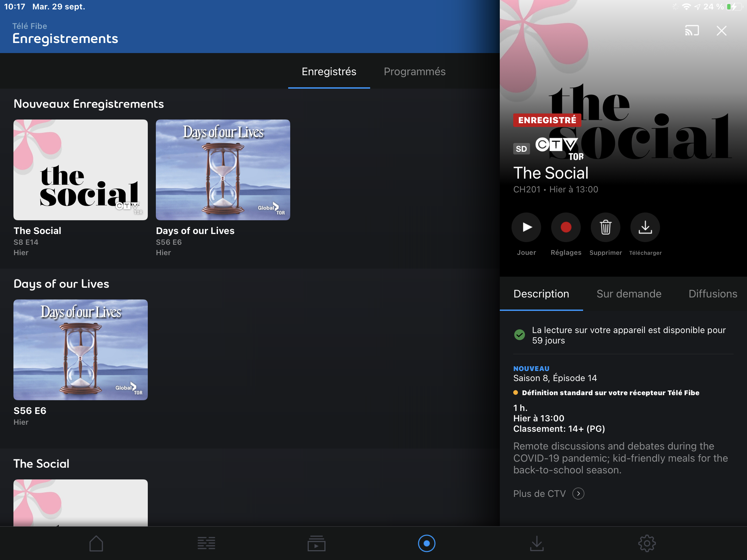Open Settings gear in bottom bar
This screenshot has width=747, height=560.
point(647,543)
